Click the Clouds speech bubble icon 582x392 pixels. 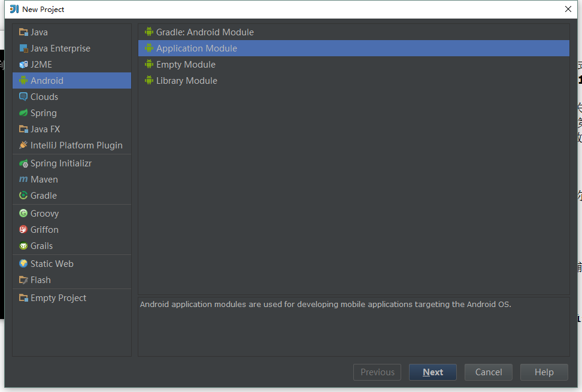(x=23, y=97)
